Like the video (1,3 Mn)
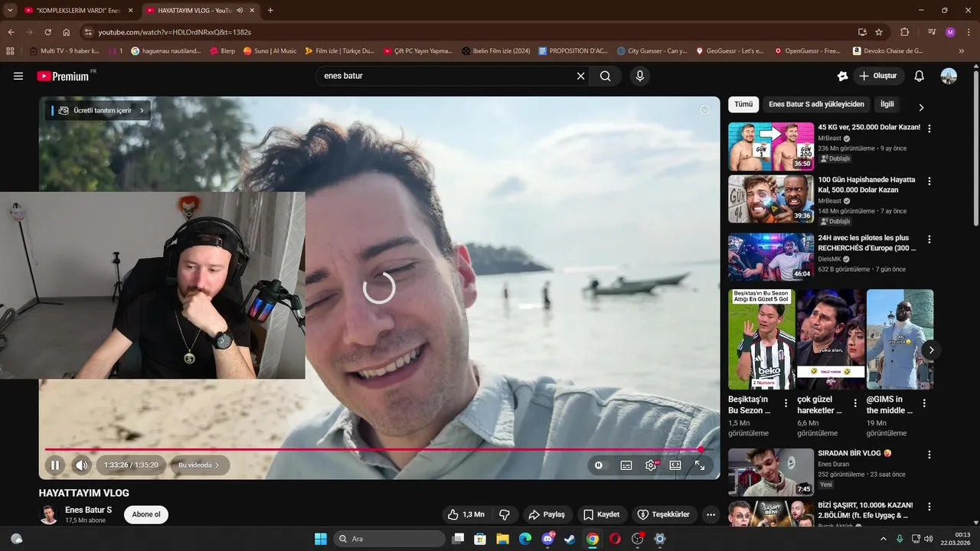 pos(465,514)
